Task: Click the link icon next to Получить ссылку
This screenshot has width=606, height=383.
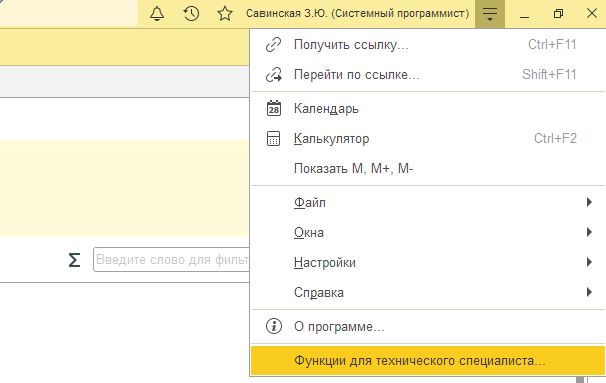Action: 274,44
